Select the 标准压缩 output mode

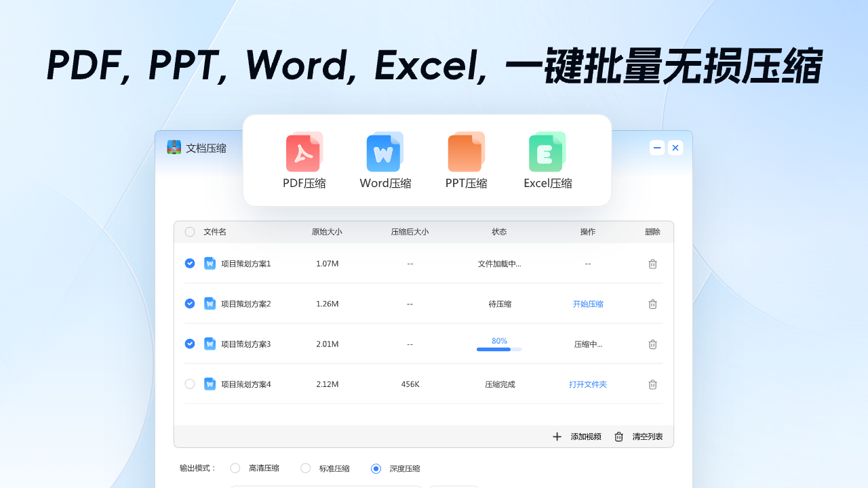[x=305, y=468]
